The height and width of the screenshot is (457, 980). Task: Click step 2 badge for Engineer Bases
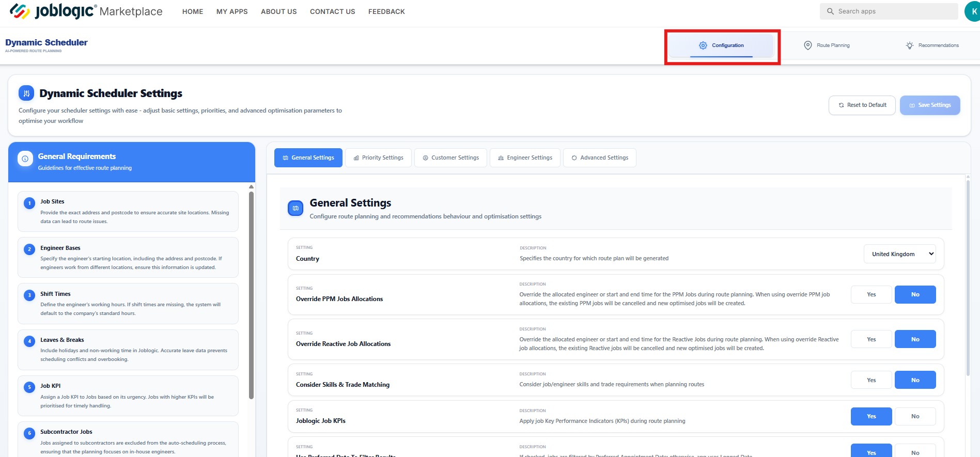coord(29,249)
